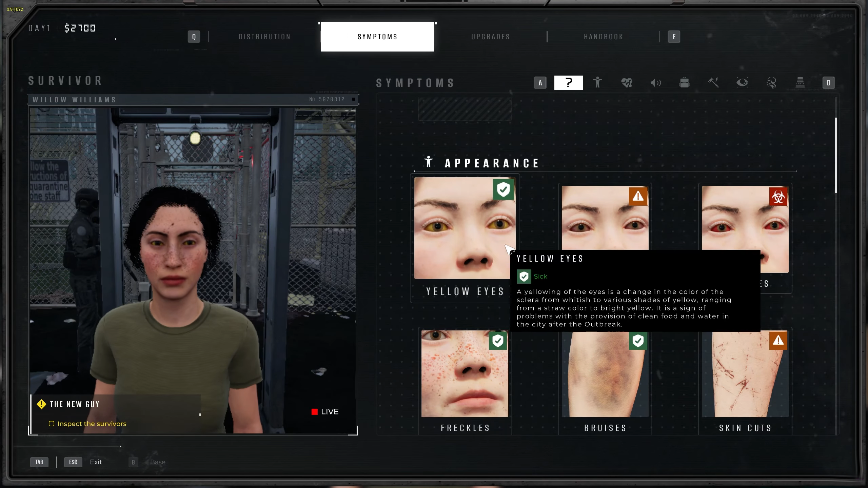
Task: Select the heart thermometer vitals filter icon
Action: point(627,83)
